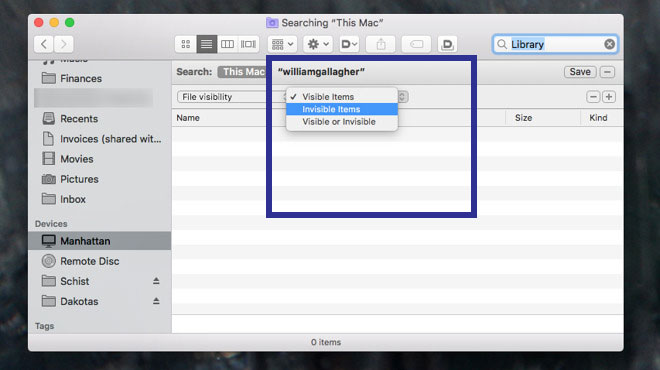Choose Visible Items from the menu
Viewport: 660px width, 370px height.
[x=342, y=97]
